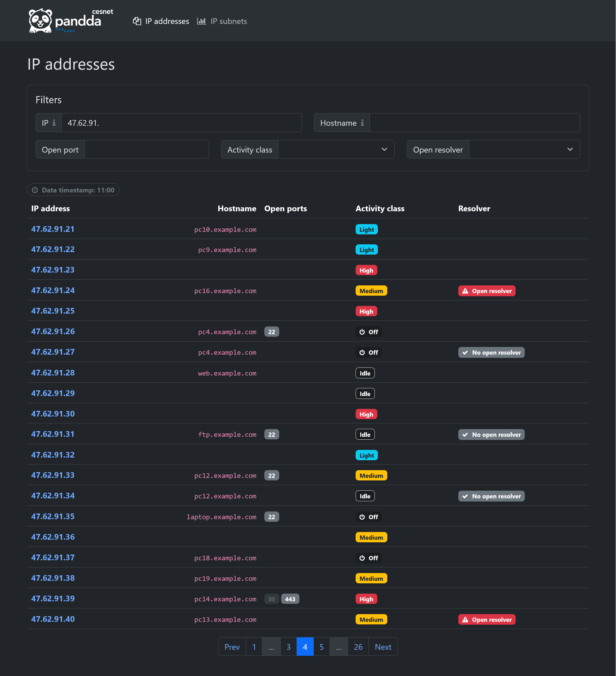Toggle the Off status for 47.62.91.37
The image size is (616, 676).
pyautogui.click(x=368, y=558)
